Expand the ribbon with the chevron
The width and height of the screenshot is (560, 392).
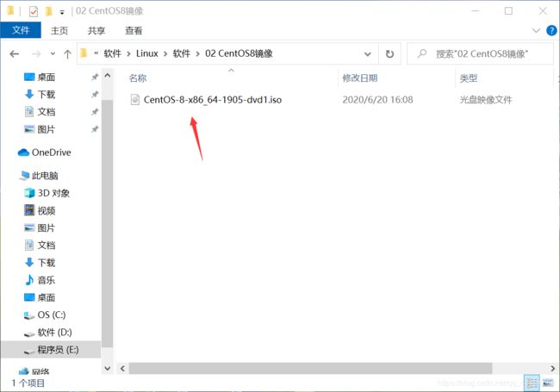coord(536,30)
